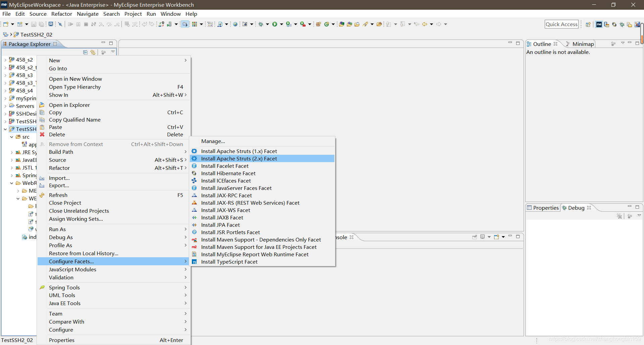Expand the 458_s2 project node

click(x=5, y=60)
